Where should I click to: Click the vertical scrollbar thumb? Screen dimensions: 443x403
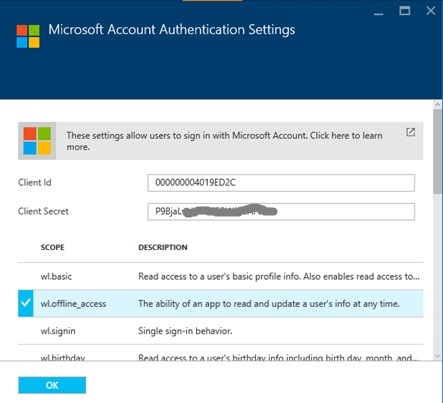[x=438, y=152]
